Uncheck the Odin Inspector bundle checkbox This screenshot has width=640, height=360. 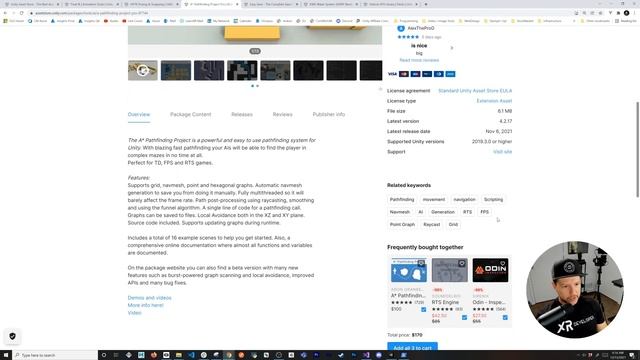click(505, 317)
